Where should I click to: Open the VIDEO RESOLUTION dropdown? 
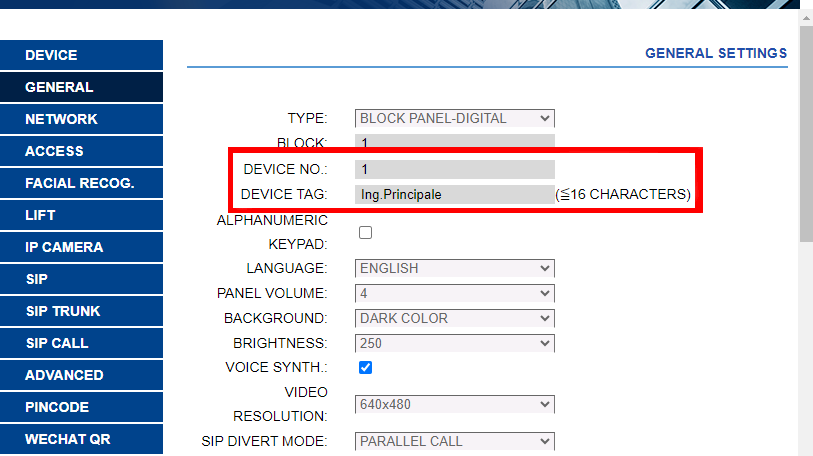[454, 404]
